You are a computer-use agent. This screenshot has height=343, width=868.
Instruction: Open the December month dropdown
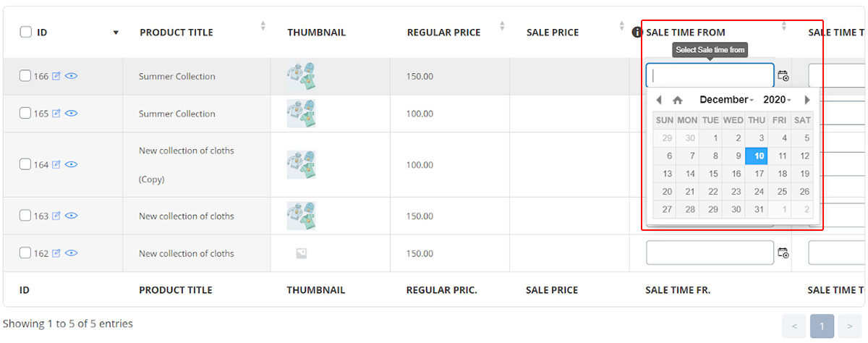(x=726, y=100)
